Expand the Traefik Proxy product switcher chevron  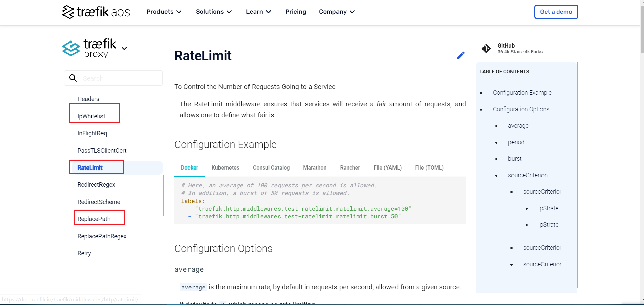pos(124,48)
